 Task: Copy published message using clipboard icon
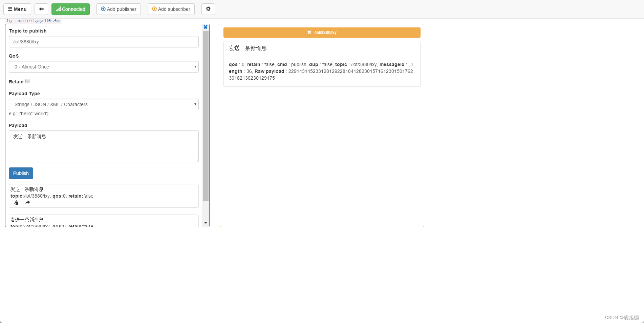[16, 202]
